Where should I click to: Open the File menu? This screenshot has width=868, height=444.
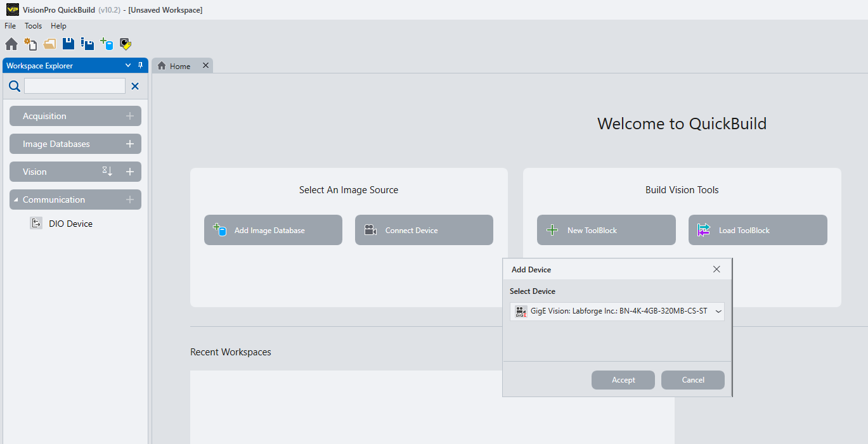pos(10,26)
